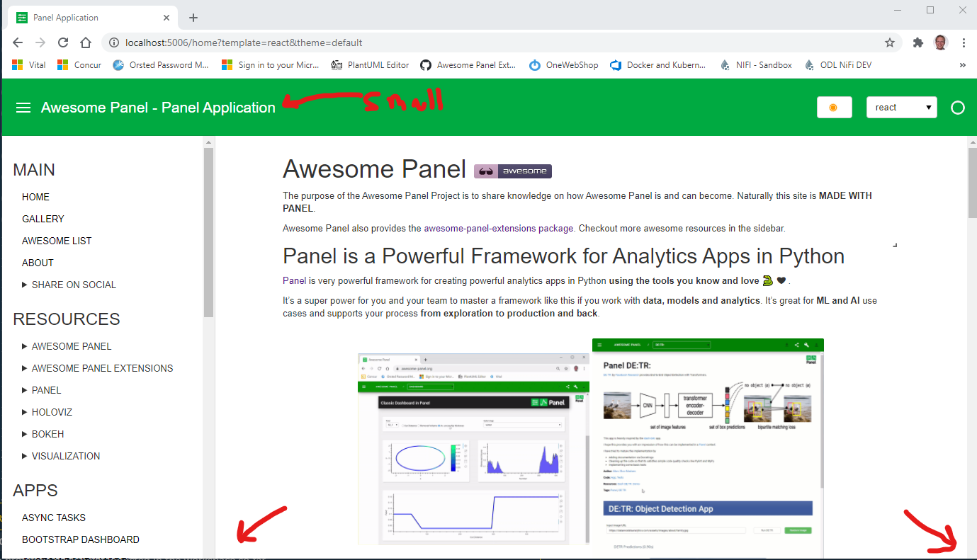
Task: Expand AWESOME PANEL resources
Action: tap(67, 346)
